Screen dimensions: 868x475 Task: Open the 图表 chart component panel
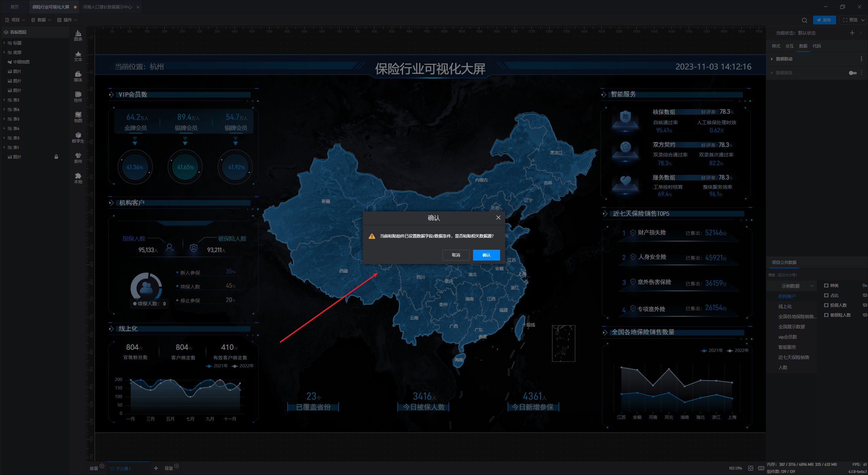click(78, 35)
